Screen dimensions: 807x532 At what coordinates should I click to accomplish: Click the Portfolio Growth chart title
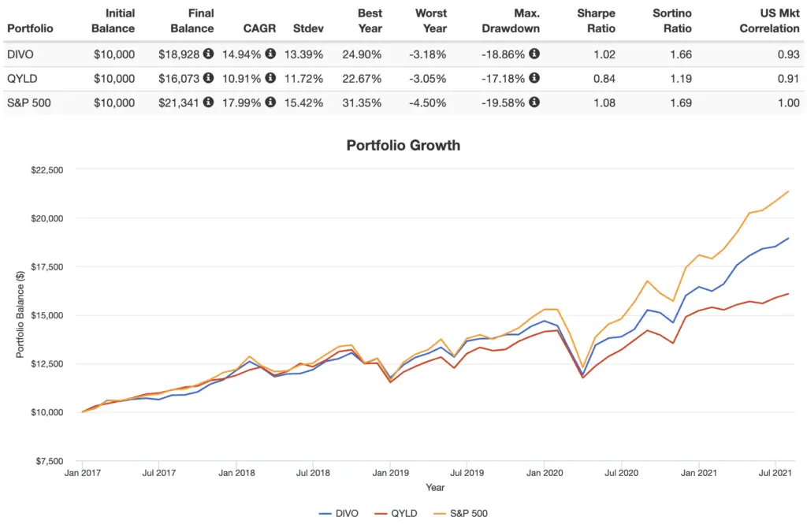coord(403,145)
